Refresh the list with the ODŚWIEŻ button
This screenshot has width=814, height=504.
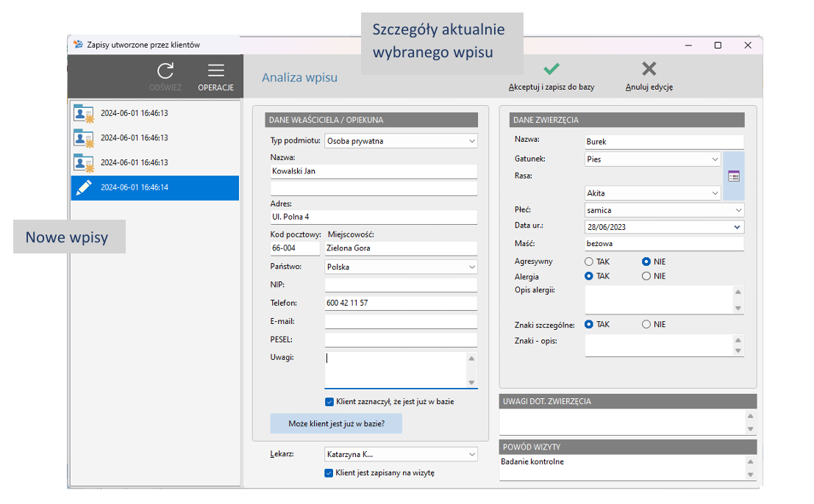[165, 76]
